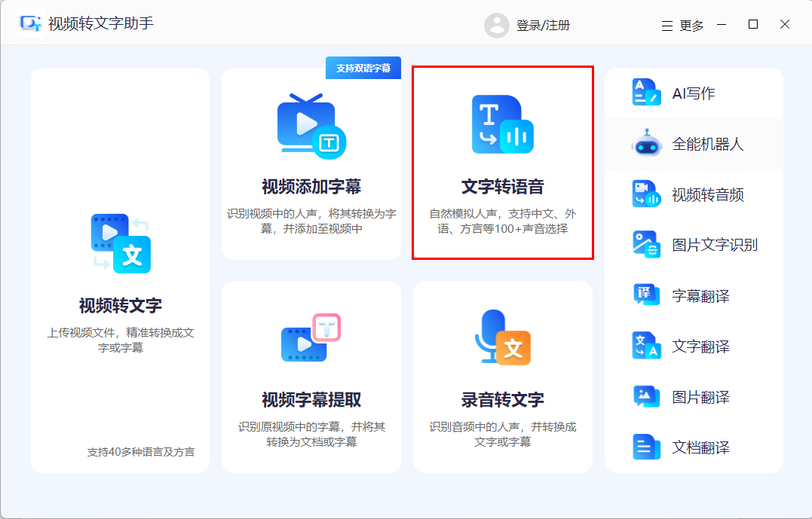Open the 登录/注册 login link
The height and width of the screenshot is (519, 812).
pyautogui.click(x=543, y=26)
